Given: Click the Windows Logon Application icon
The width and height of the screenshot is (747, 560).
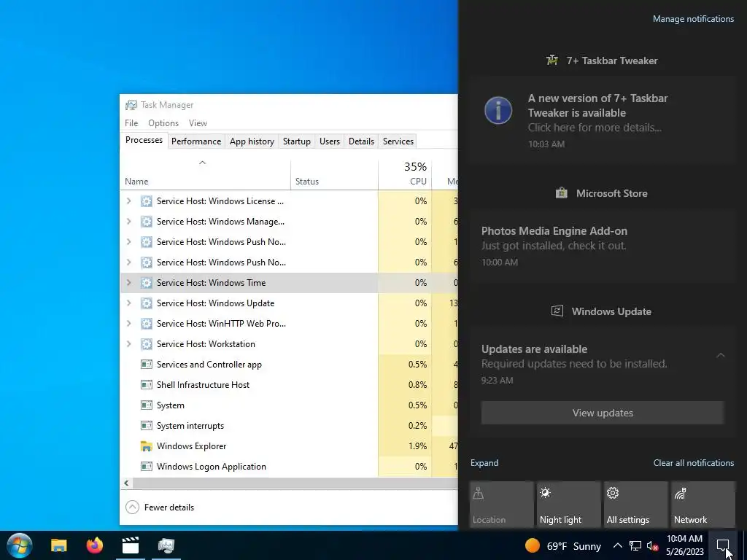Looking at the screenshot, I should pyautogui.click(x=146, y=467).
